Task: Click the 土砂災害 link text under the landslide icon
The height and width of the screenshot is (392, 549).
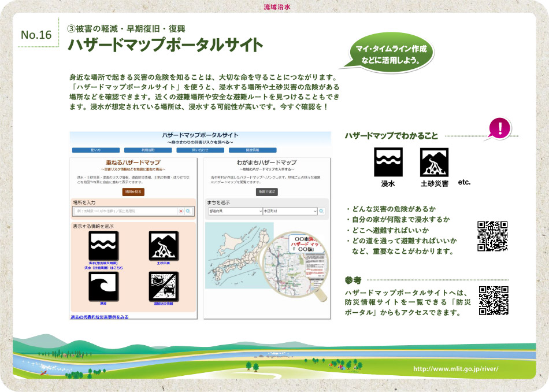Action: (x=164, y=263)
